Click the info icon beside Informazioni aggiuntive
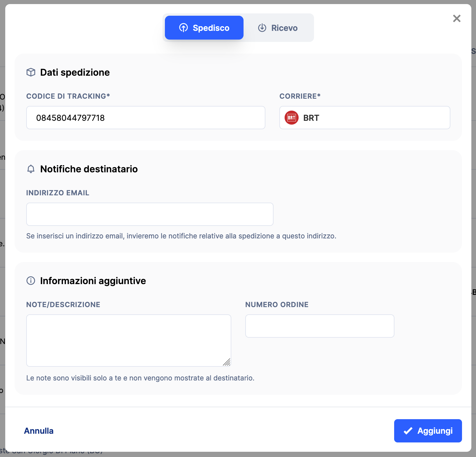Image resolution: width=476 pixels, height=457 pixels. (31, 281)
